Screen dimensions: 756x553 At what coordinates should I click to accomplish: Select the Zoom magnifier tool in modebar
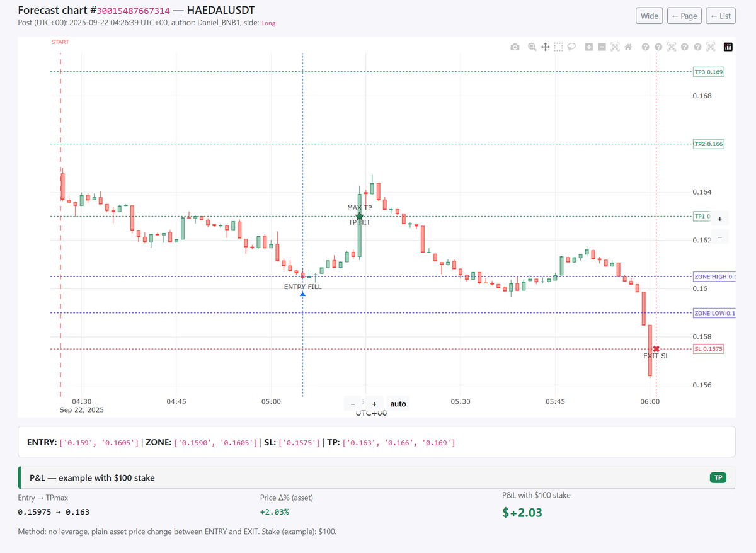click(x=532, y=47)
